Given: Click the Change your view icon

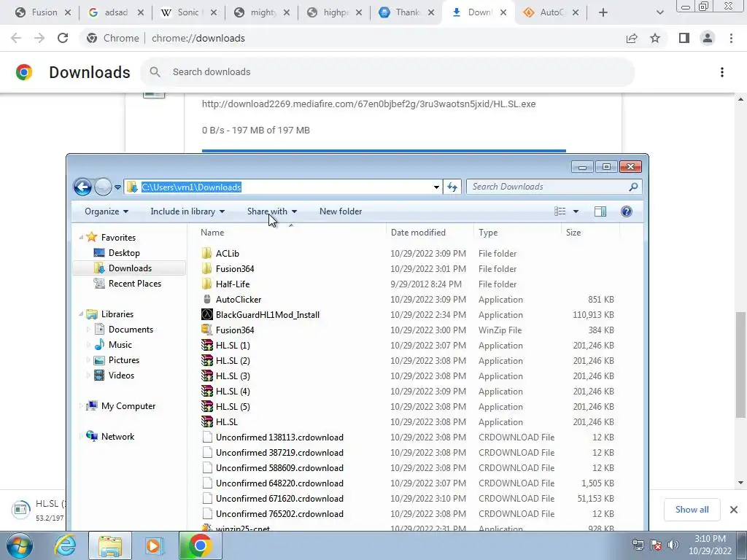Looking at the screenshot, I should click(560, 211).
